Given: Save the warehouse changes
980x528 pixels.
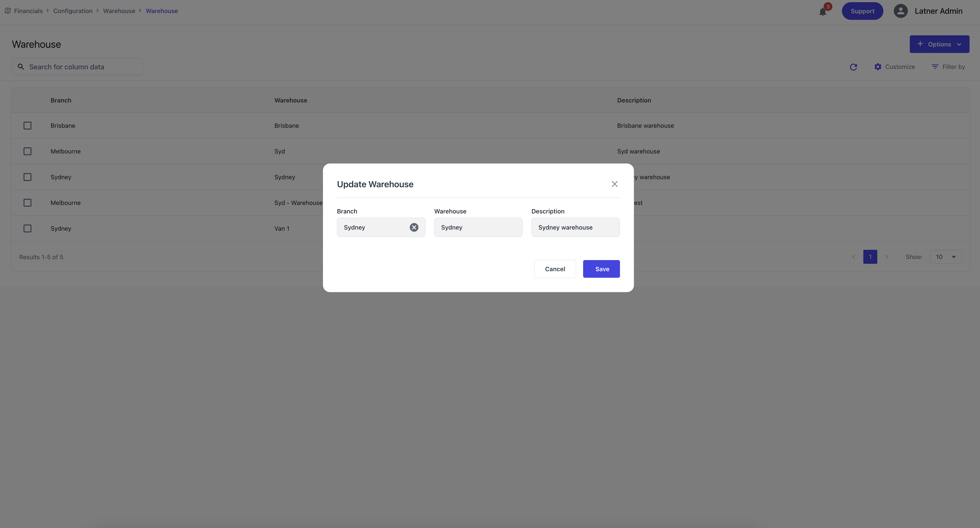Looking at the screenshot, I should click(x=601, y=269).
